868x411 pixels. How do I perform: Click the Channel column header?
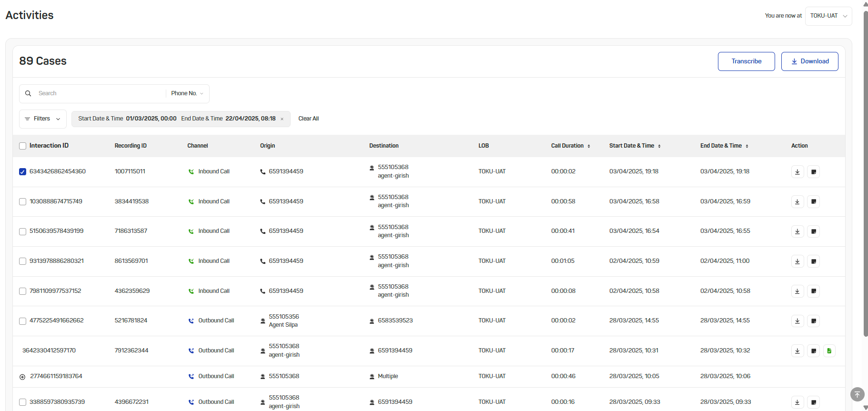(x=198, y=146)
